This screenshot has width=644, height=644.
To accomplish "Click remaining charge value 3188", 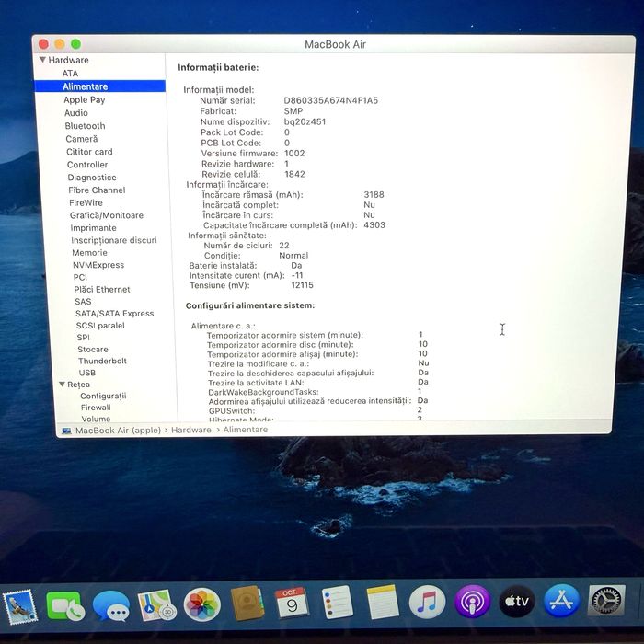I will pyautogui.click(x=374, y=194).
